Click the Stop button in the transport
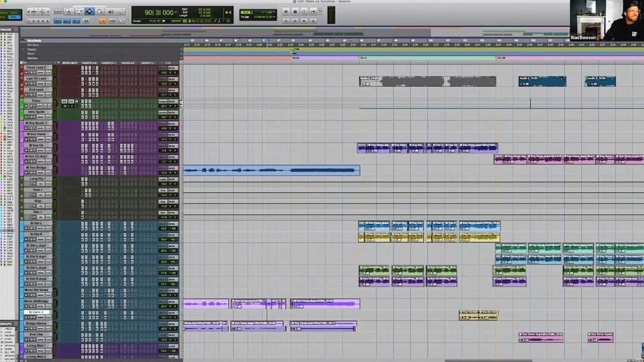644x362 pixels. click(x=295, y=12)
